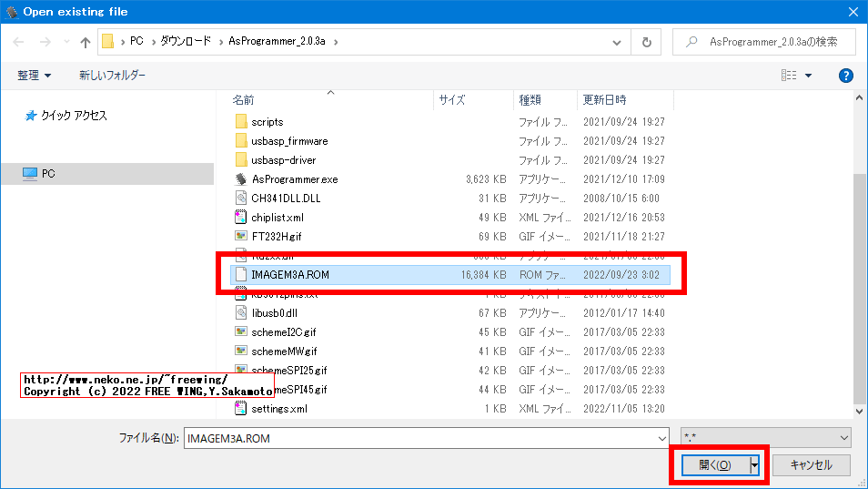Open view options dropdown arrow
The width and height of the screenshot is (868, 489).
[808, 76]
